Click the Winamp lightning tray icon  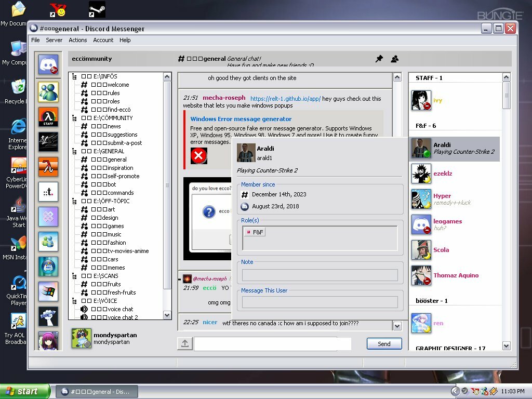(494, 391)
